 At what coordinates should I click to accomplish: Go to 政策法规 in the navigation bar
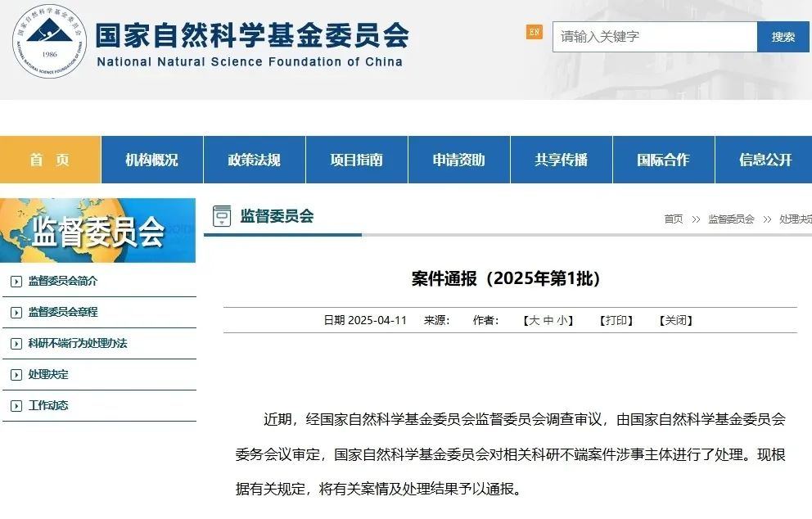(254, 160)
